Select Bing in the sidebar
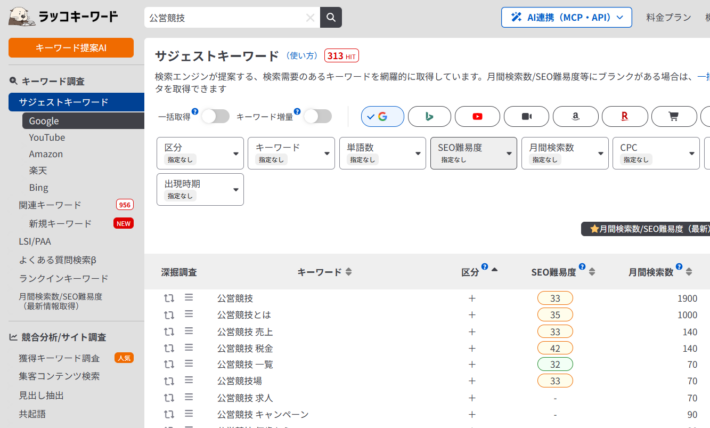Image resolution: width=710 pixels, height=428 pixels. click(x=38, y=188)
